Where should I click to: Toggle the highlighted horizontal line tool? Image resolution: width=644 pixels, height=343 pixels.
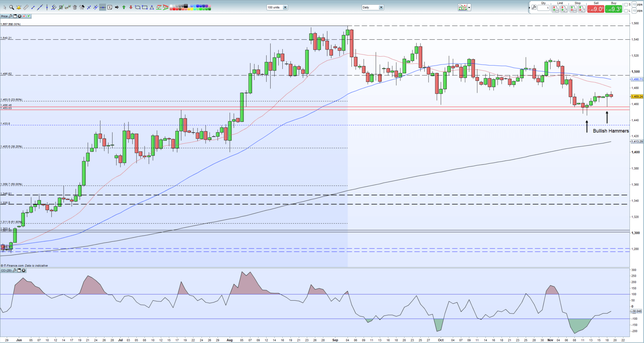pyautogui.click(x=103, y=7)
